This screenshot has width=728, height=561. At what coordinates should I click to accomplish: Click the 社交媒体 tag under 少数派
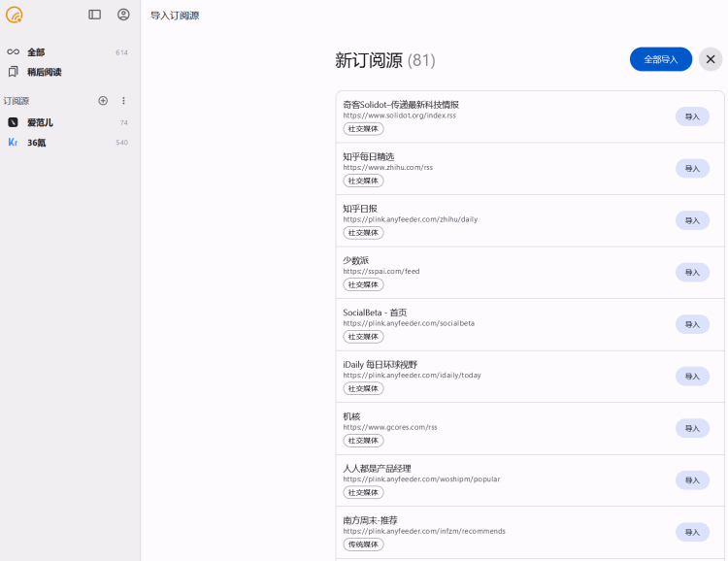363,284
